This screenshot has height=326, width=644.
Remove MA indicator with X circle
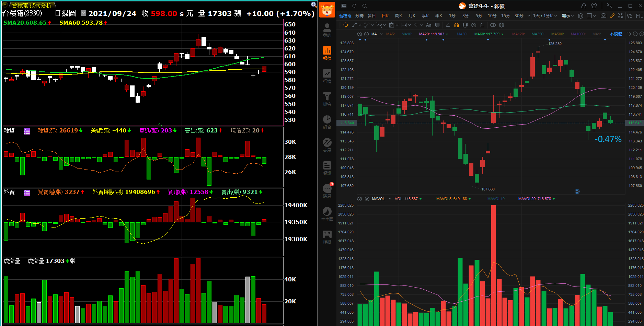[x=366, y=34]
